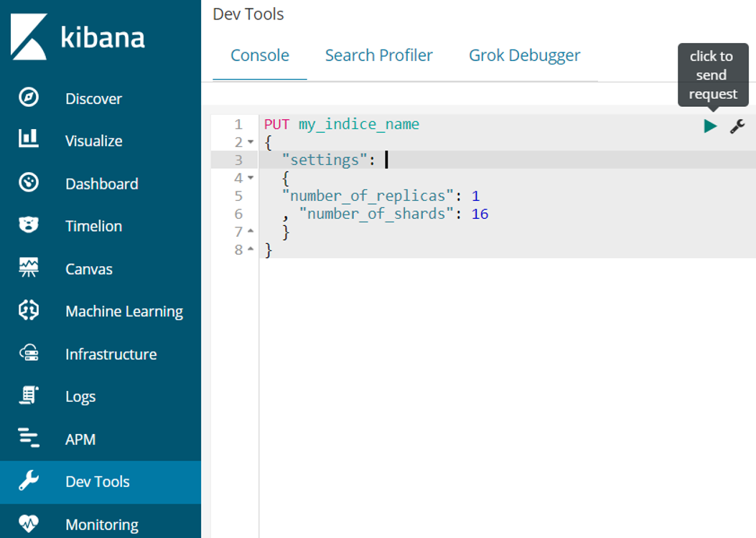Open the APM page link
Viewport: 756px width, 538px height.
pyautogui.click(x=80, y=440)
